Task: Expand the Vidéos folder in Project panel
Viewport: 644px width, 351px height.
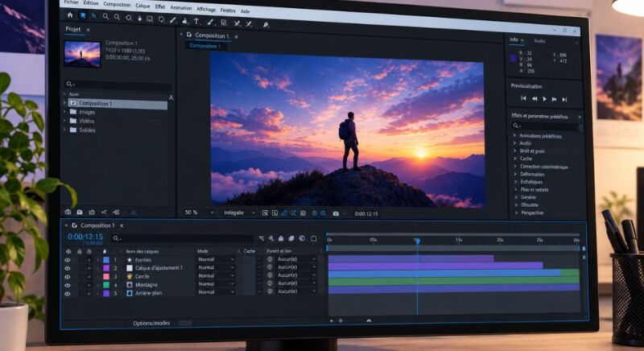Action: tap(64, 121)
